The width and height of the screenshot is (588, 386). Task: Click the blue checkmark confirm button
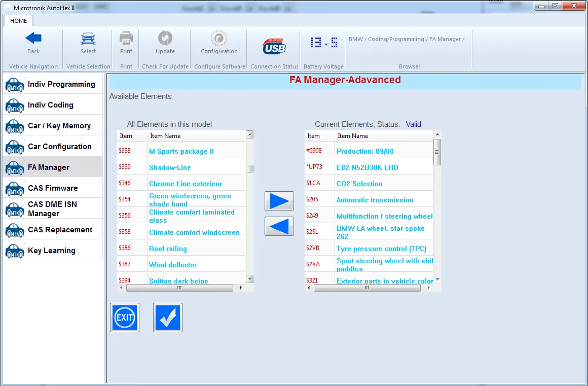(168, 318)
